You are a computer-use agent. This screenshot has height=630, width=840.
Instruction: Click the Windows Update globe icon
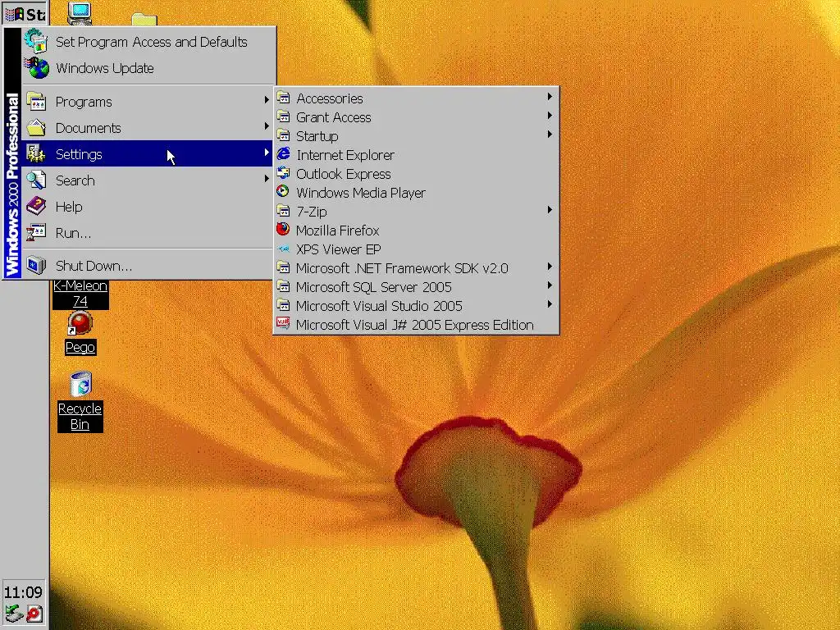[x=36, y=68]
